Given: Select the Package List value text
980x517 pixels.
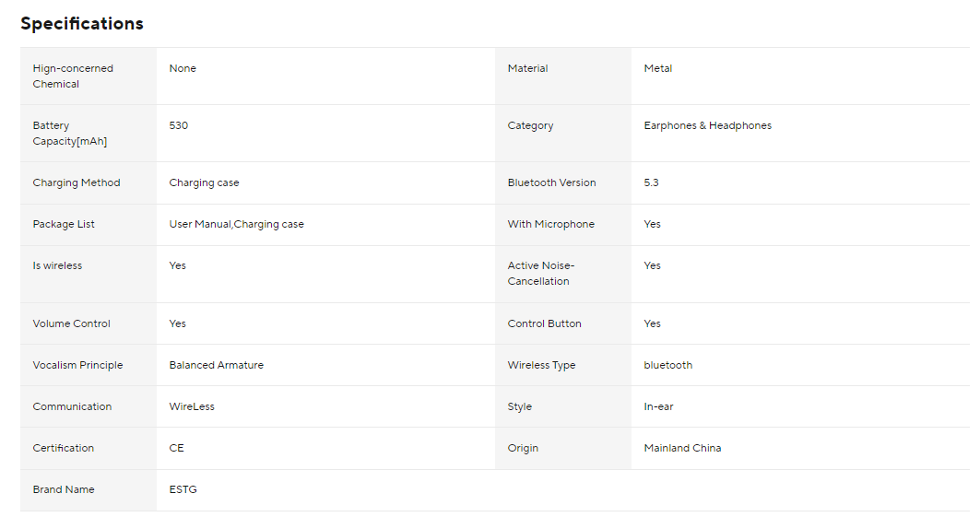Looking at the screenshot, I should coord(236,224).
